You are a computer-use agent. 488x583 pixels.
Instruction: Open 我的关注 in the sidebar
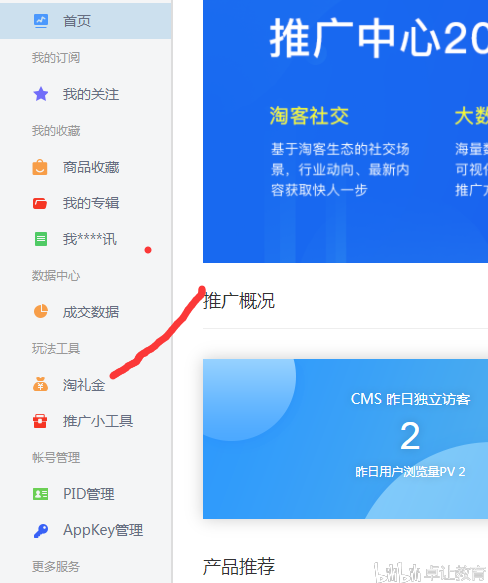click(x=91, y=94)
